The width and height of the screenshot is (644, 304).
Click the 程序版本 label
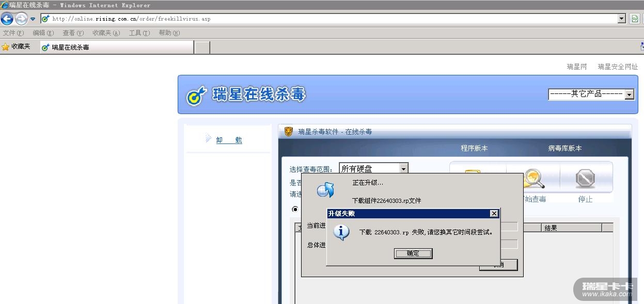(474, 148)
